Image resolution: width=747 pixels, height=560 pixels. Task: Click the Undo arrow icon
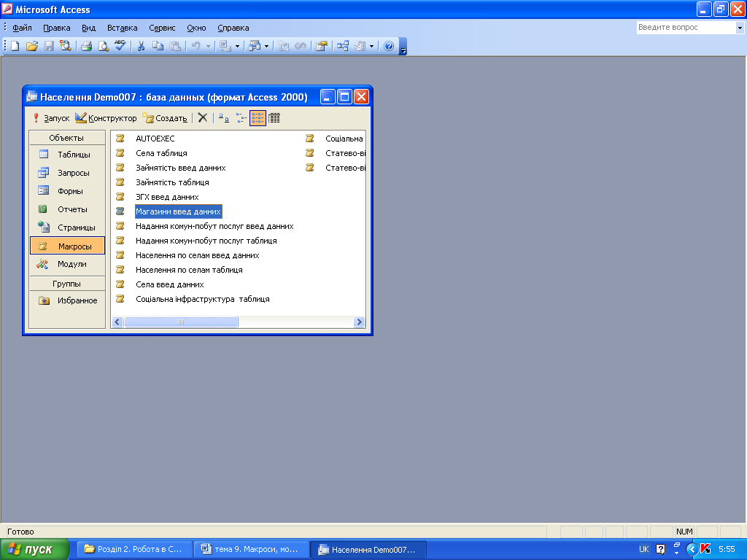[196, 46]
